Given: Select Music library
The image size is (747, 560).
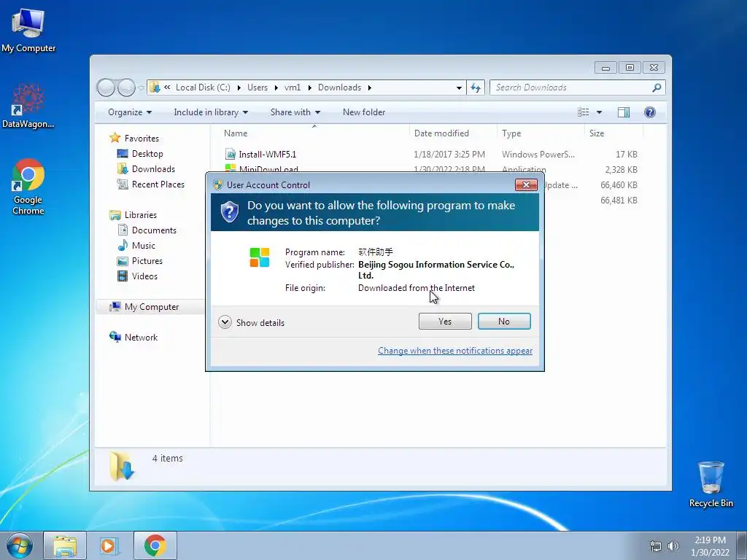Looking at the screenshot, I should 144,245.
